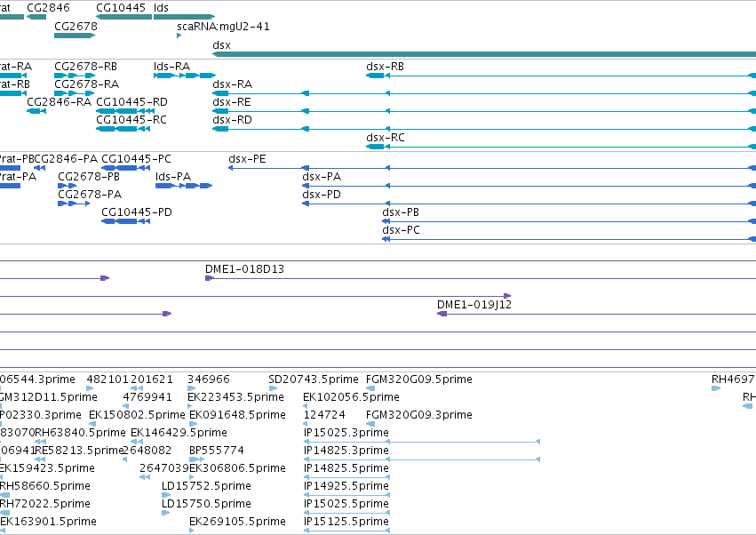Image resolution: width=756 pixels, height=535 pixels.
Task: Select the DME1-019J12 clone label
Action: click(x=474, y=305)
